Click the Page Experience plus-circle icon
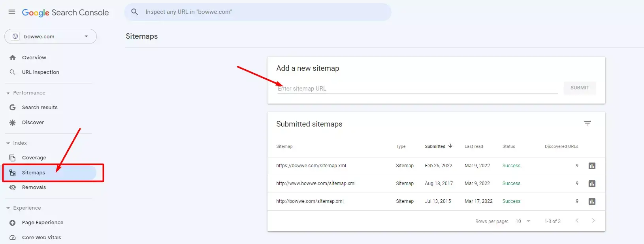644x244 pixels. (13, 223)
